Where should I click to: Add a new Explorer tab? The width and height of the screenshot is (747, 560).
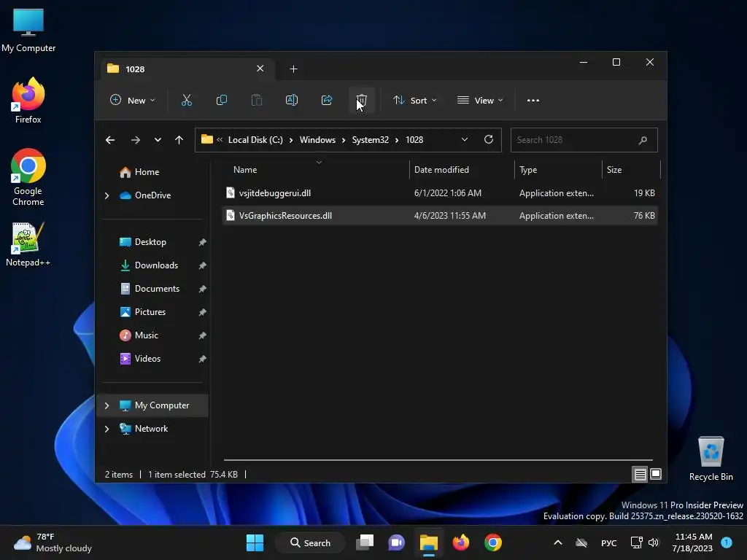(x=293, y=69)
